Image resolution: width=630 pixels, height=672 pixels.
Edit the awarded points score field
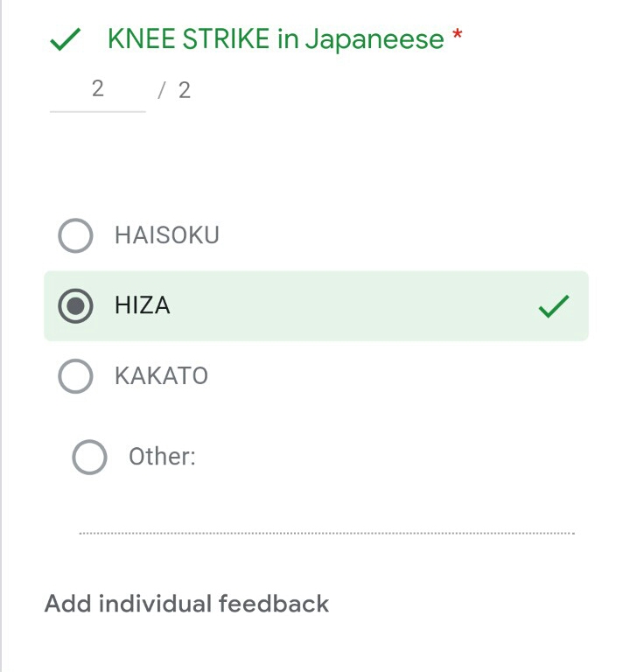(97, 89)
